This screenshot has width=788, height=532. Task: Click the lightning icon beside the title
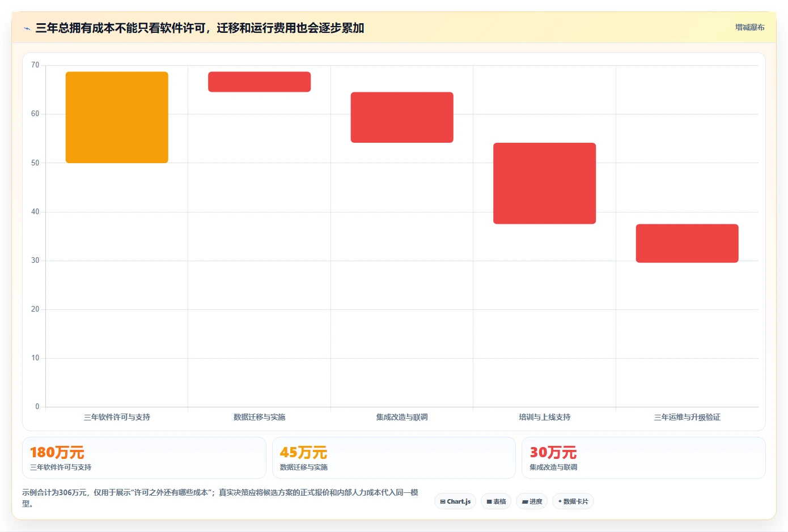pyautogui.click(x=27, y=28)
